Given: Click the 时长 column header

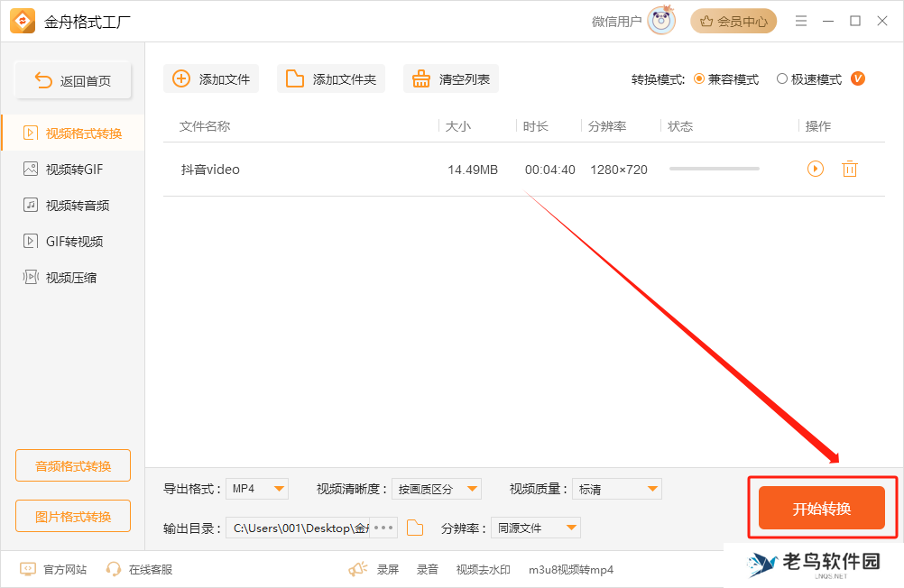Looking at the screenshot, I should point(536,126).
